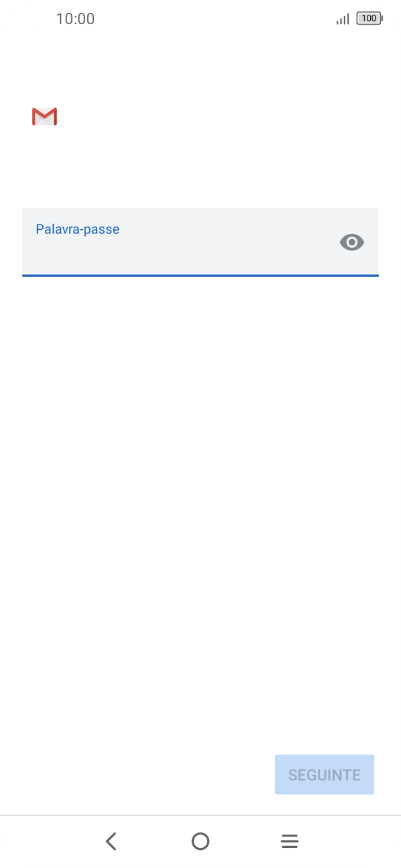This screenshot has height=868, width=401.
Task: Focus the Palavra-passe input field
Action: pyautogui.click(x=200, y=242)
